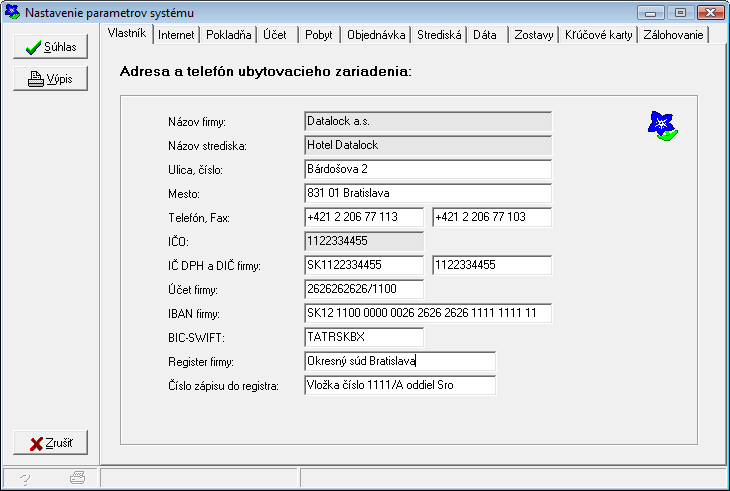The image size is (730, 491).
Task: Switch to the Internet tab
Action: click(x=176, y=35)
